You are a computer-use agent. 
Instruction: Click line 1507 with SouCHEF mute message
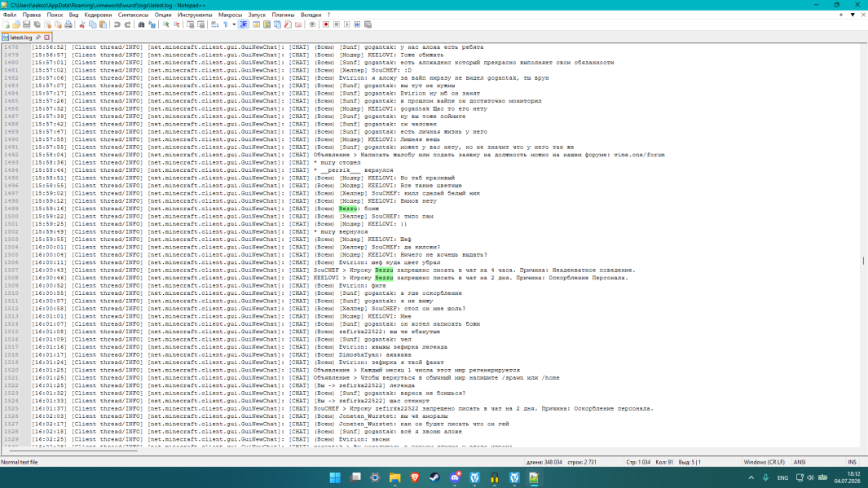pyautogui.click(x=333, y=270)
